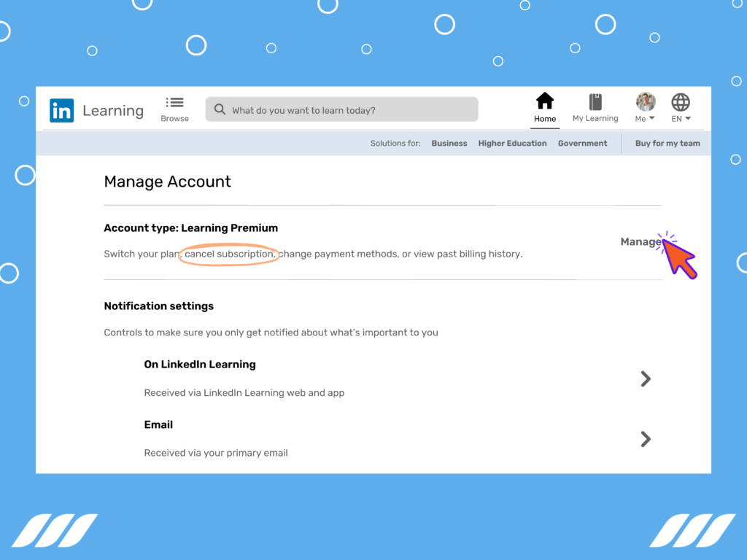Go to Home via house icon
The width and height of the screenshot is (747, 560).
[544, 101]
